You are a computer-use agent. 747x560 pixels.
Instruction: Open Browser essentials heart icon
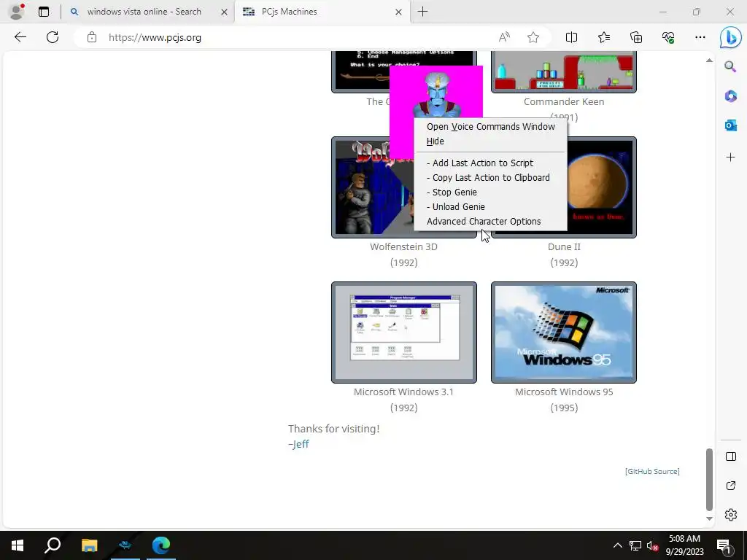(x=668, y=37)
